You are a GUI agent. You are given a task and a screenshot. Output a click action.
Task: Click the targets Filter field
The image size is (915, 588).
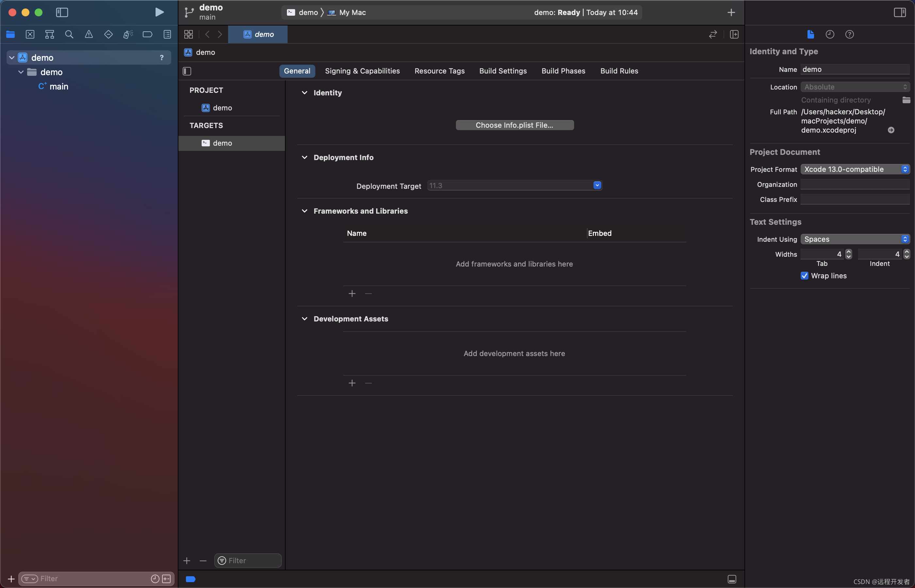pyautogui.click(x=248, y=561)
